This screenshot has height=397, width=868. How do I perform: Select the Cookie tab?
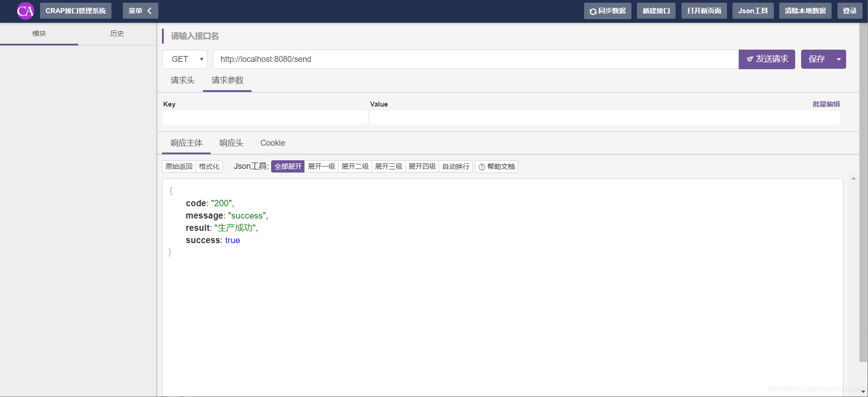tap(273, 143)
